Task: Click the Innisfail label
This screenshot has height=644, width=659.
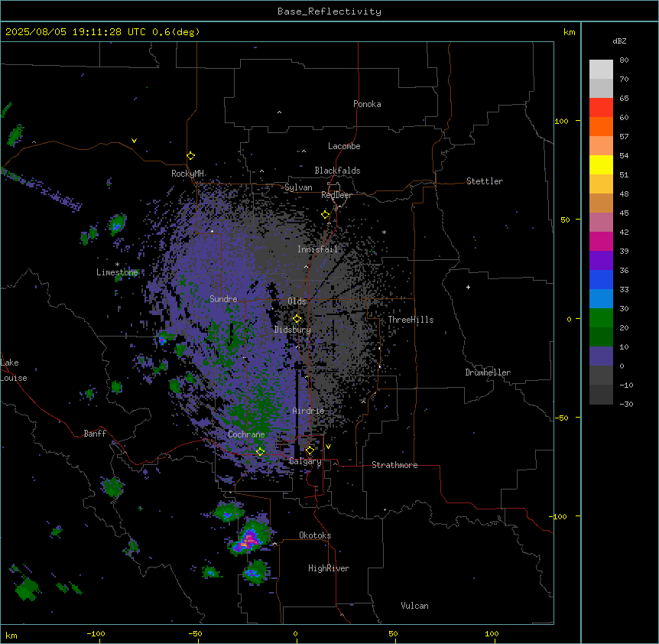Action: 317,249
